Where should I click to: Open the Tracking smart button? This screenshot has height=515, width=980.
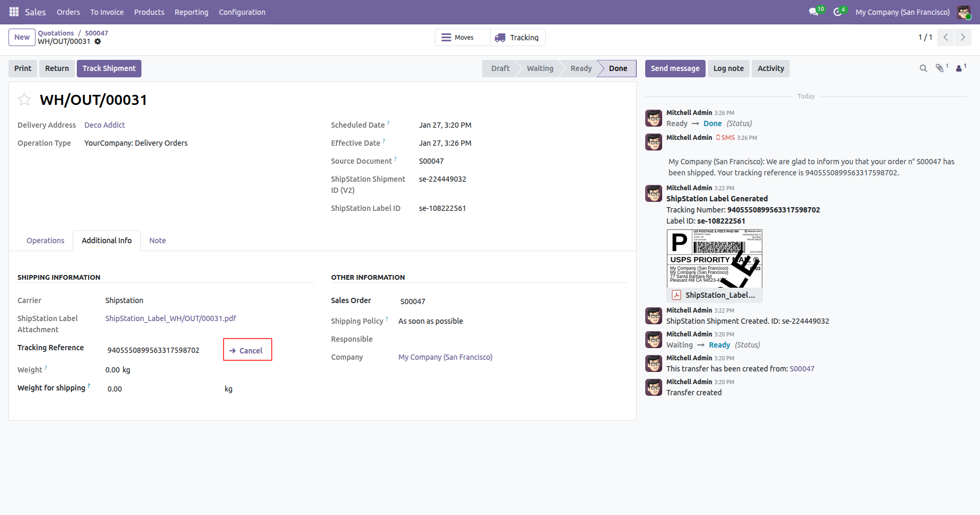click(x=518, y=38)
